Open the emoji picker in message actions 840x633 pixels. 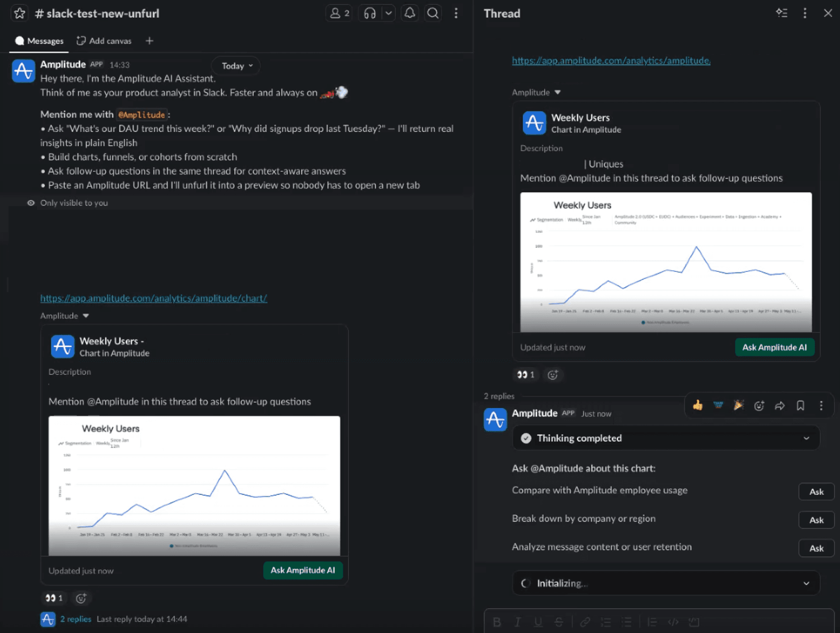click(759, 405)
